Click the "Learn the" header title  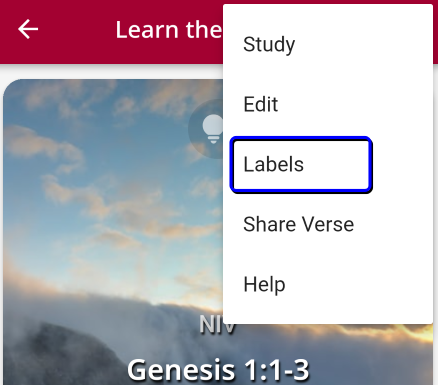169,30
